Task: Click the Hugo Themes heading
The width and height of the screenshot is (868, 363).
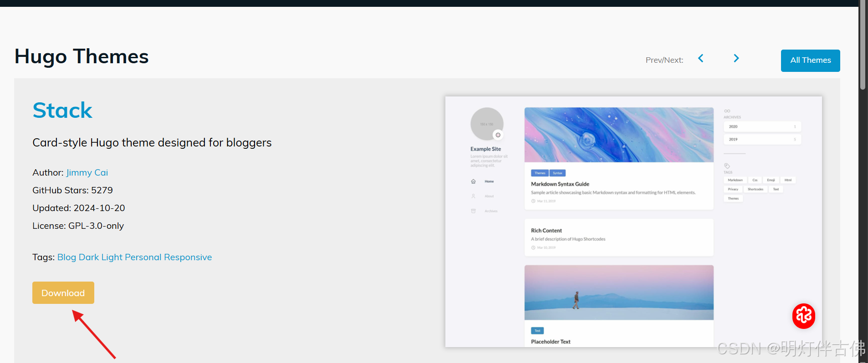Action: point(82,56)
